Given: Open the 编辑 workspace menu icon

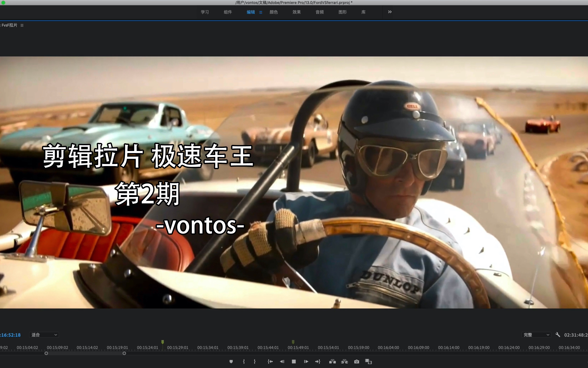Looking at the screenshot, I should coord(261,12).
